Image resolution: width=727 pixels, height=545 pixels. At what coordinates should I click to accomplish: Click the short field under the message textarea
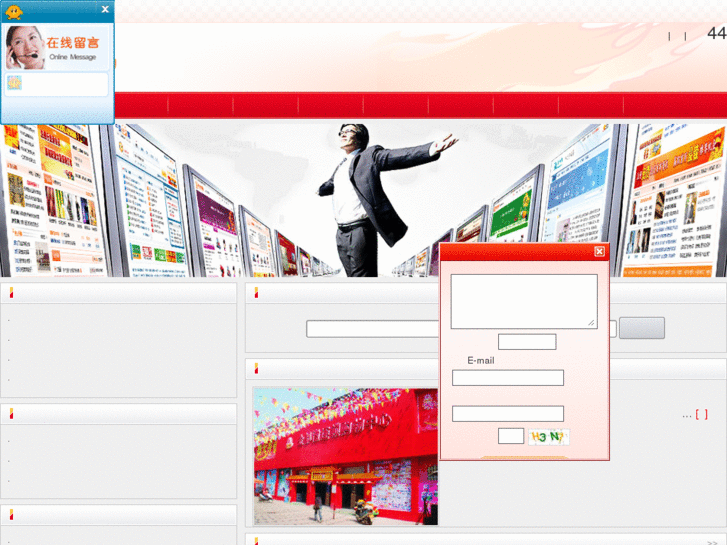[527, 342]
